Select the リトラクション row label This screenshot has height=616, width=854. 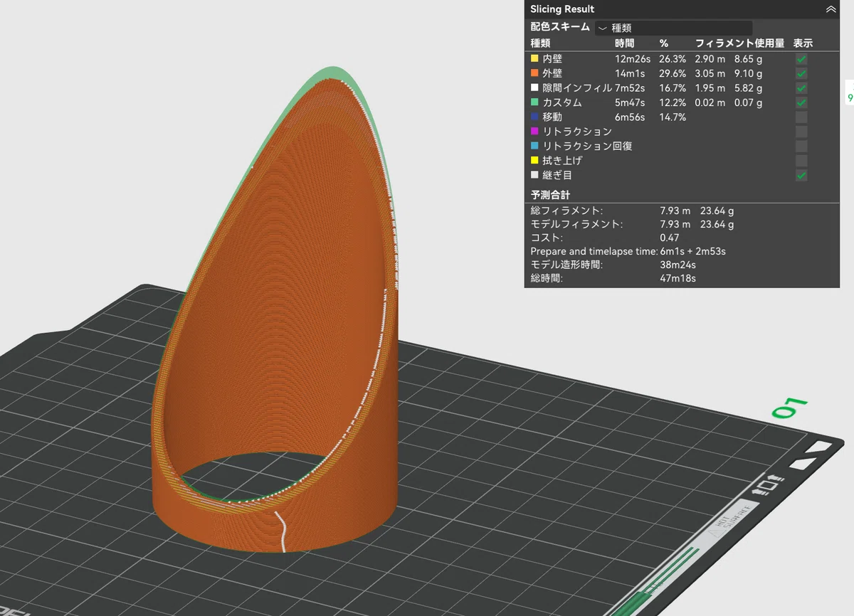pyautogui.click(x=577, y=132)
